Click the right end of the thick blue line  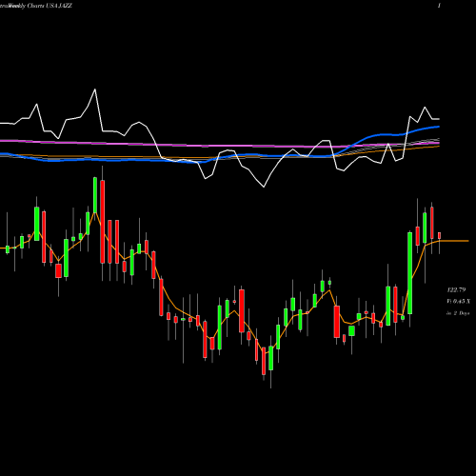439,127
